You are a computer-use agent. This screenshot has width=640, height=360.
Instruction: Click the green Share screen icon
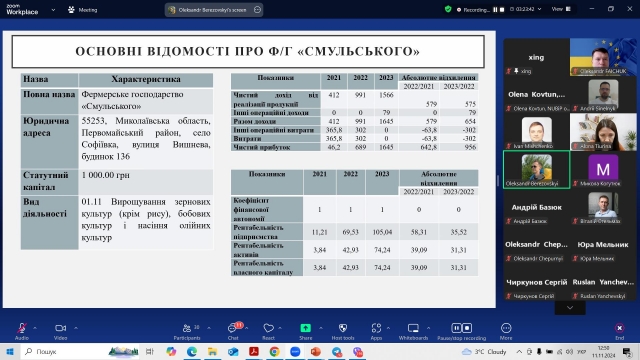point(305,331)
